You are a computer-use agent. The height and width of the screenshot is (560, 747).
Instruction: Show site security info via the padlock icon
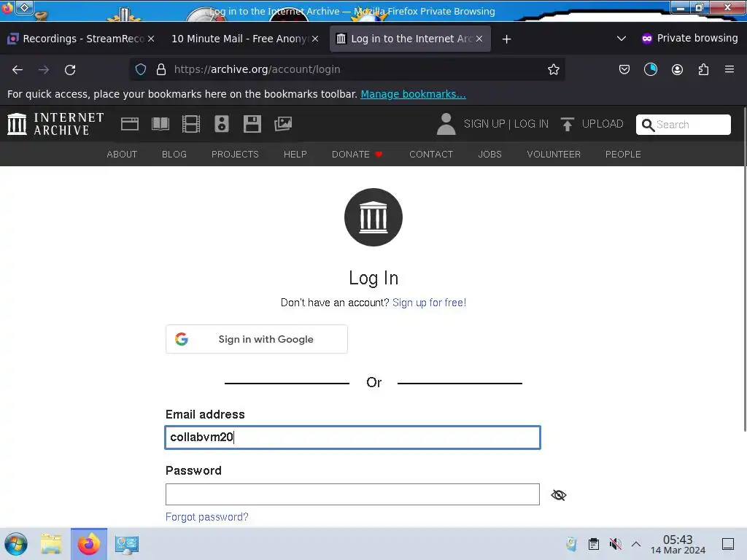[x=161, y=69]
